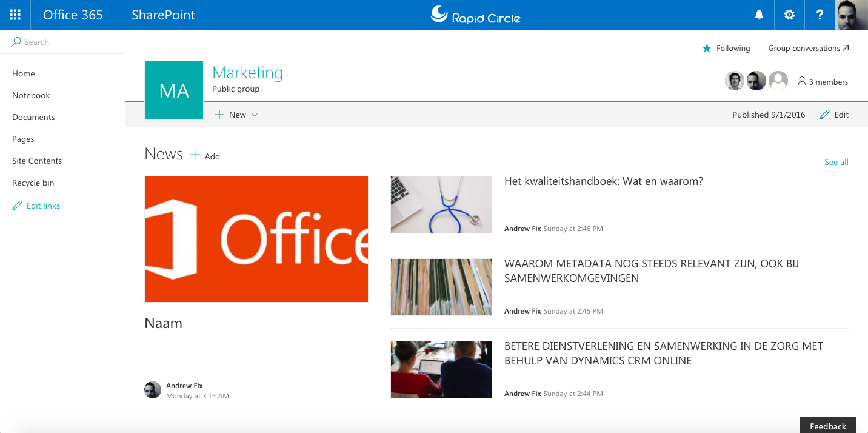Click the search magnifier icon

tap(16, 42)
